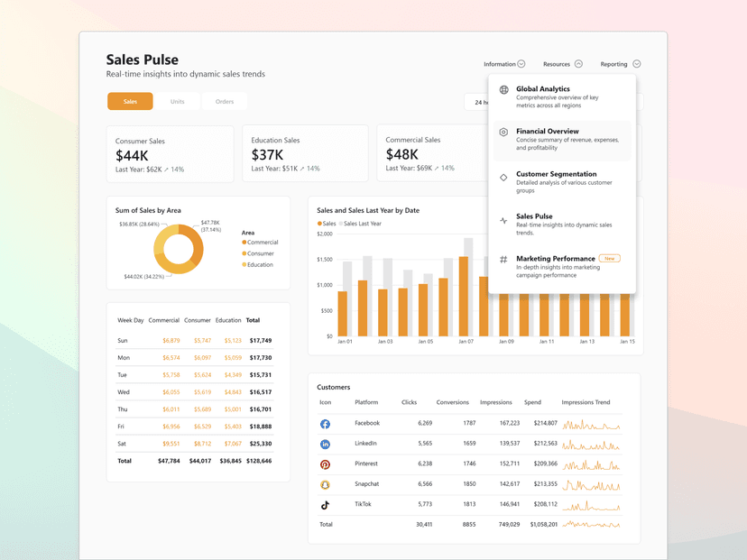Click the New badge on Marketing Performance
747x560 pixels.
click(609, 258)
